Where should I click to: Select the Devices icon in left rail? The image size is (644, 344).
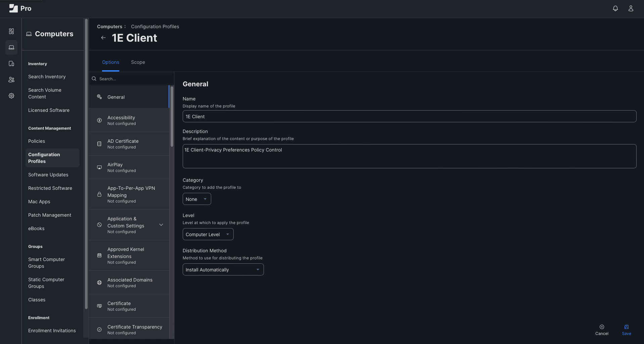(11, 63)
